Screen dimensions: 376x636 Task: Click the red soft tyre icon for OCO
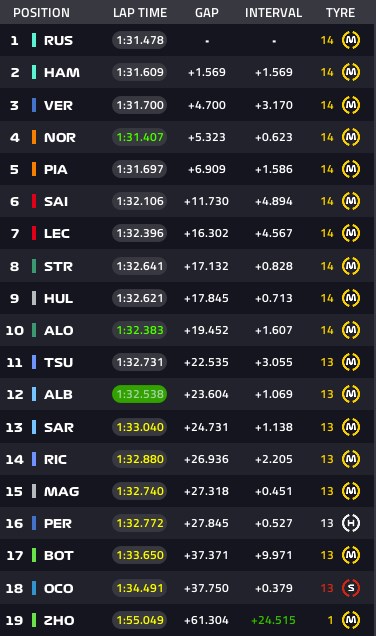pyautogui.click(x=351, y=588)
